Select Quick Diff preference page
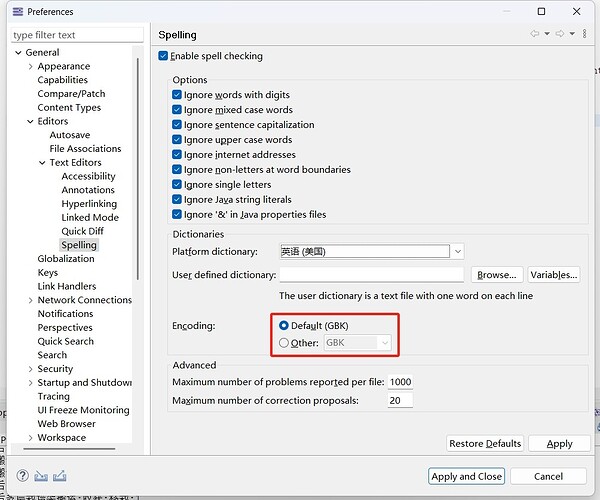 click(x=82, y=231)
